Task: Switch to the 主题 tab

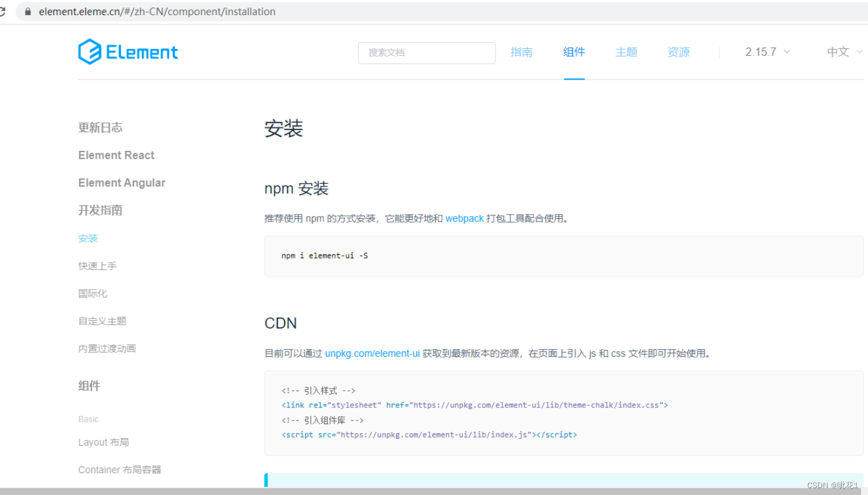Action: (x=626, y=52)
